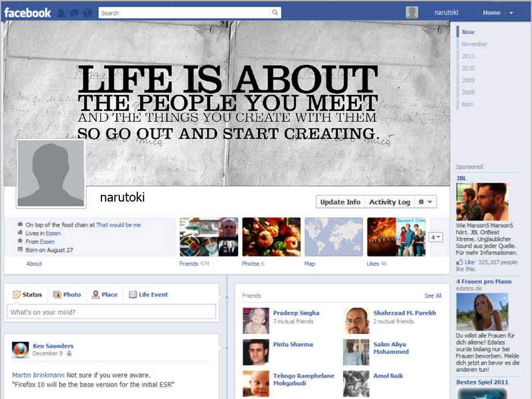Open Amol Naik's profile link

388,376
